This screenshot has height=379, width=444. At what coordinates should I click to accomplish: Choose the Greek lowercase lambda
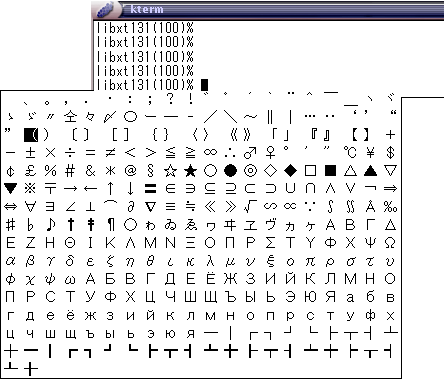click(210, 261)
